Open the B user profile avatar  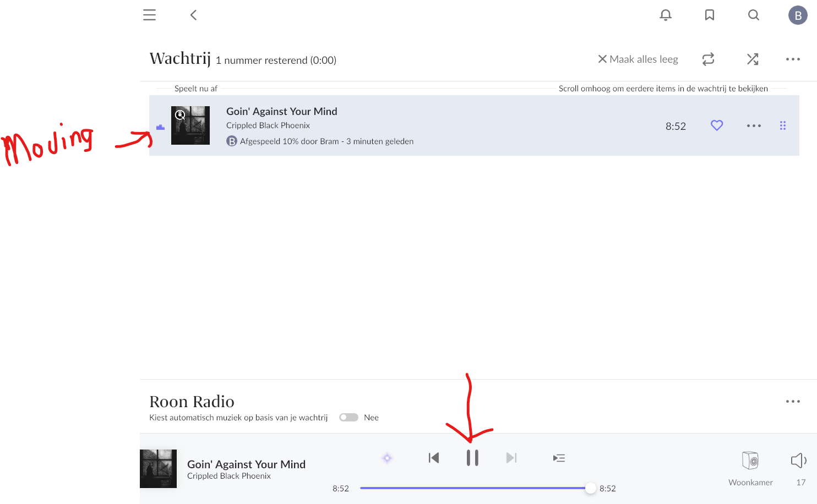(798, 15)
